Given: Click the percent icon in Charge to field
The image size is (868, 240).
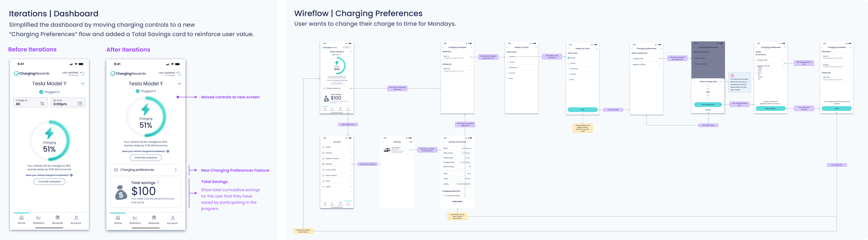Looking at the screenshot, I should 42,104.
